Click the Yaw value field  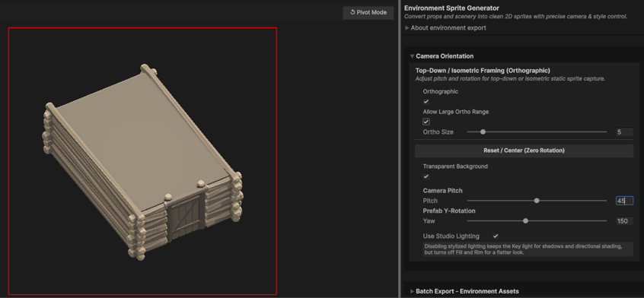point(624,221)
